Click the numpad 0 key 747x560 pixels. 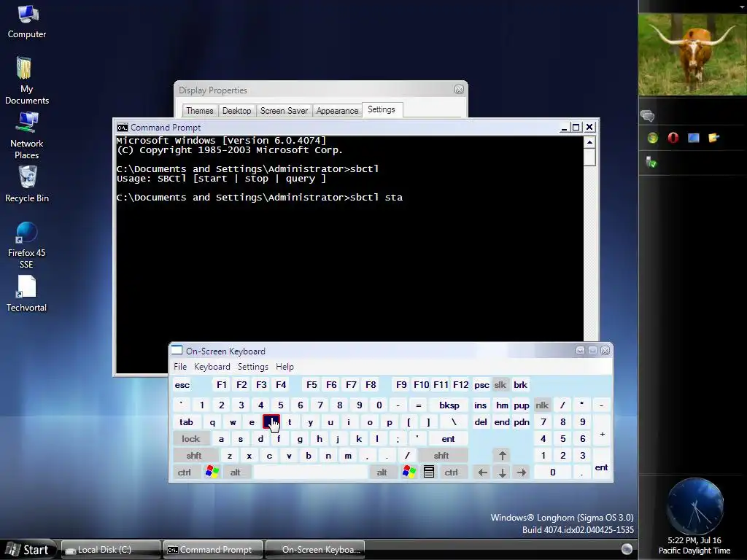coord(553,472)
